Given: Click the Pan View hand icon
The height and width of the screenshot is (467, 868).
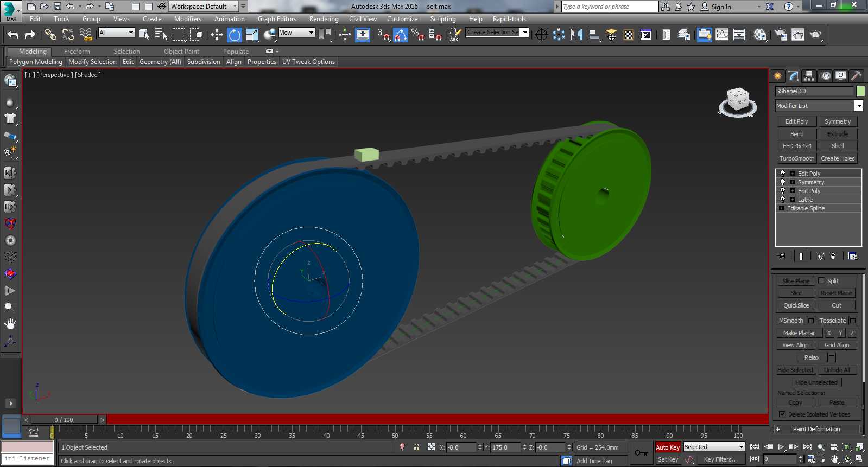Looking at the screenshot, I should tap(835, 459).
